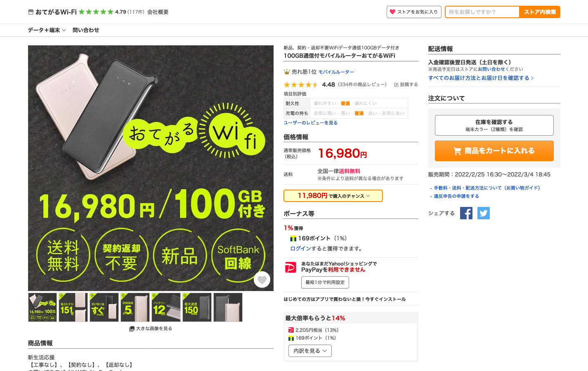
Task: Expand 11,980円で購入のチャンス dropdown
Action: coord(333,196)
